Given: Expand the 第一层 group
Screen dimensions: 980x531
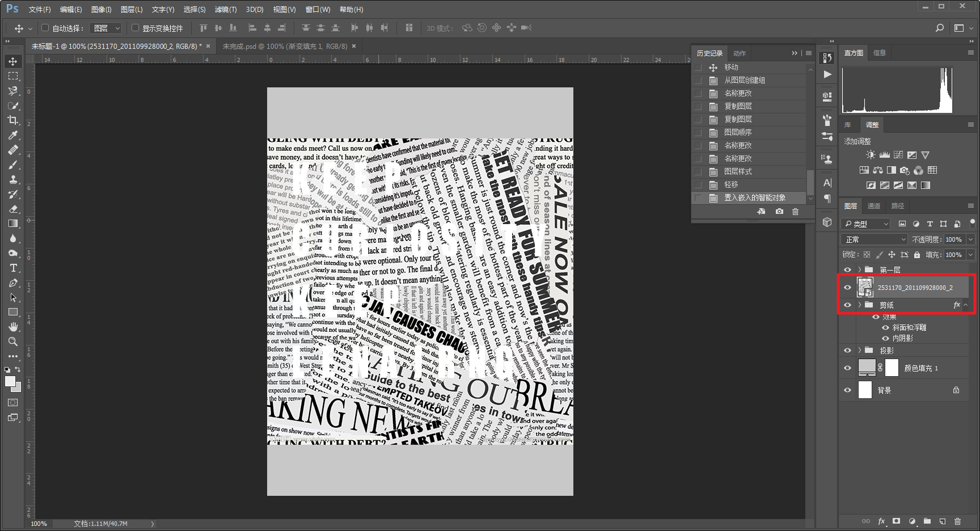Looking at the screenshot, I should 860,270.
